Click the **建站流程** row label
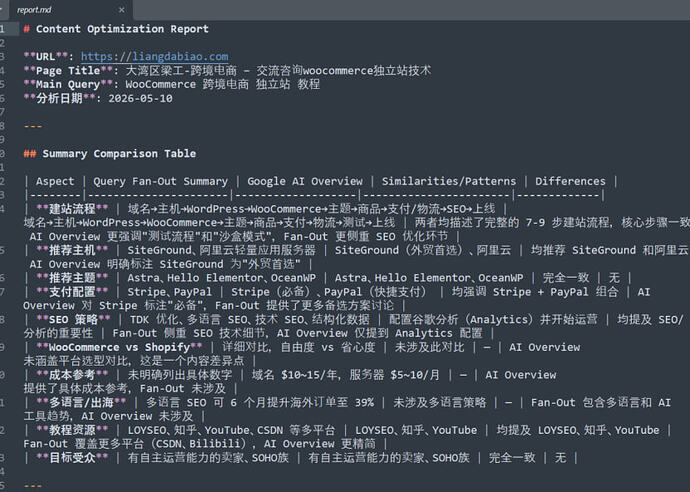 tap(72, 209)
